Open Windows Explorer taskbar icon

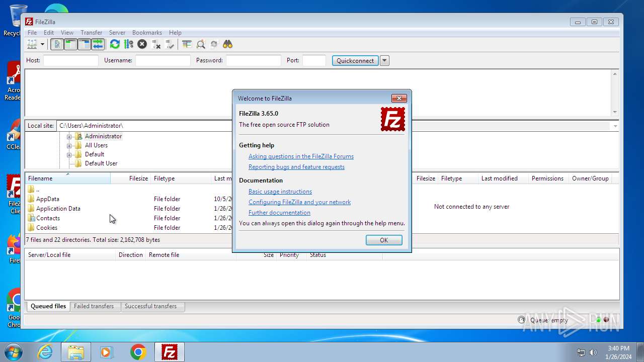[76, 352]
